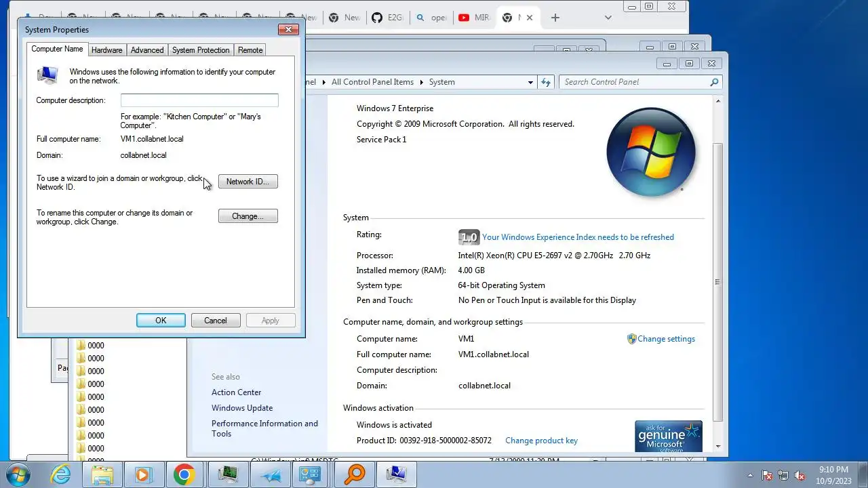Switch to System Properties taskbar icon

[397, 474]
